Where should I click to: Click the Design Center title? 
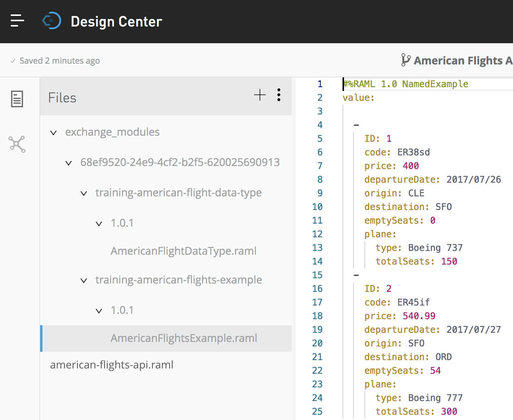[x=116, y=22]
